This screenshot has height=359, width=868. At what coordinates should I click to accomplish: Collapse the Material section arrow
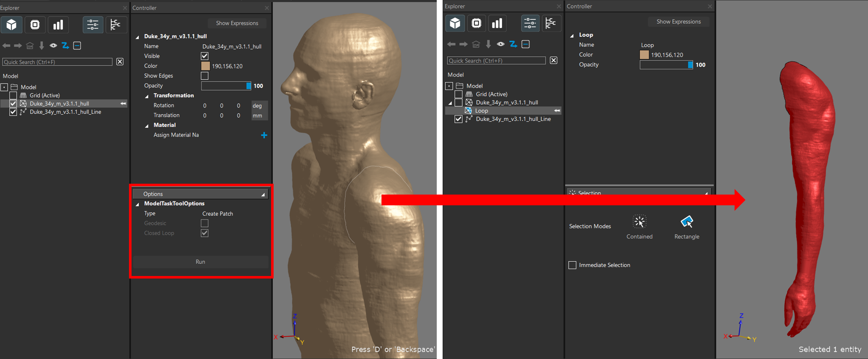pyautogui.click(x=147, y=126)
